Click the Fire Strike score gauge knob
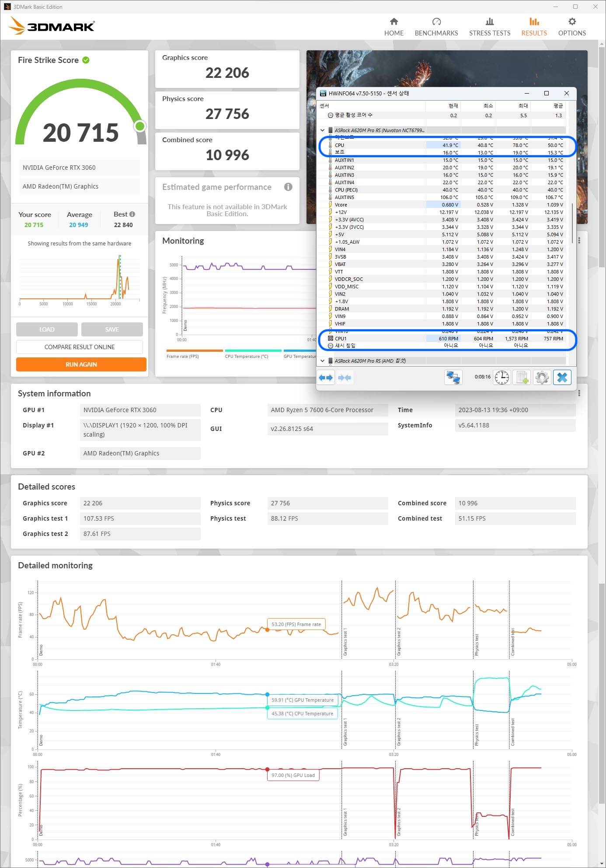This screenshot has height=868, width=606. tap(140, 126)
